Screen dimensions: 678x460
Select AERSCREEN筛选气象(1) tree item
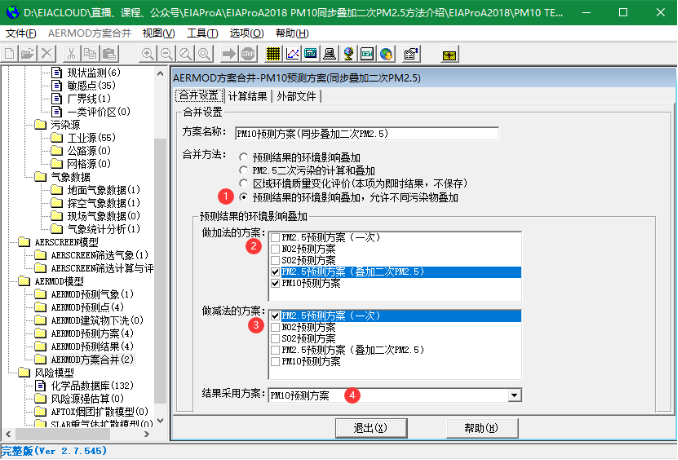click(99, 255)
